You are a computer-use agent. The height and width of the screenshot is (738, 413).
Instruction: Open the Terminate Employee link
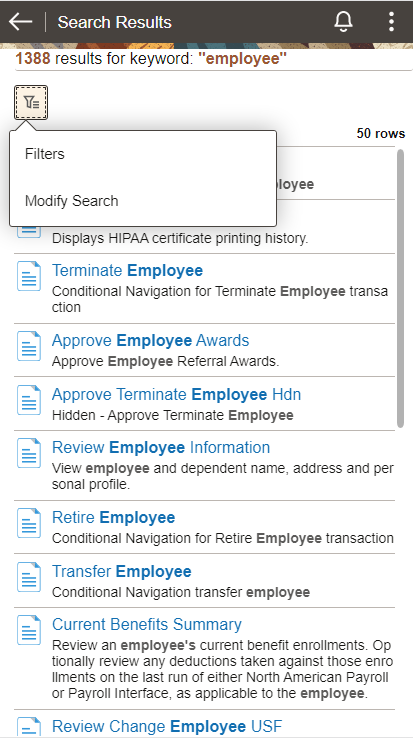tap(127, 271)
